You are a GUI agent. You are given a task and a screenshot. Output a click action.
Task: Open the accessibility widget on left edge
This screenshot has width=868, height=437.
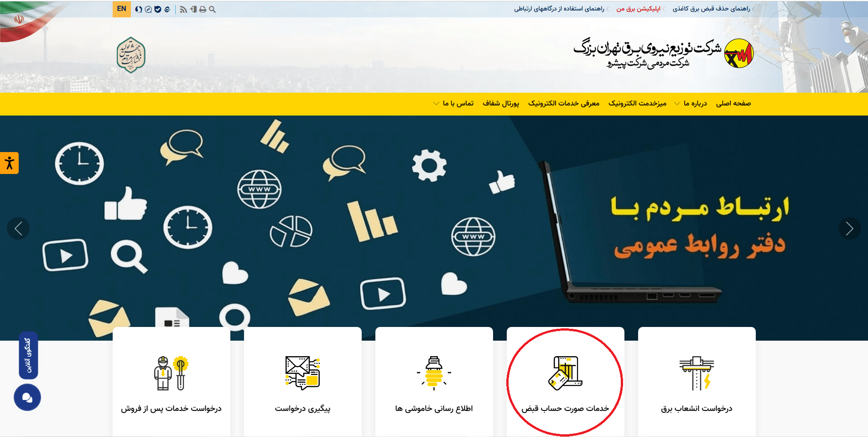(9, 163)
